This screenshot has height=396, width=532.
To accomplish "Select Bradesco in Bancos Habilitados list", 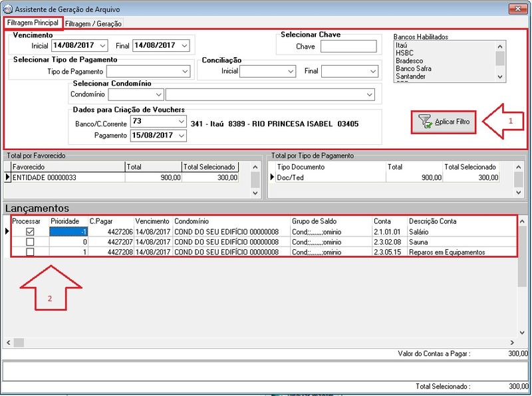I will tap(409, 60).
